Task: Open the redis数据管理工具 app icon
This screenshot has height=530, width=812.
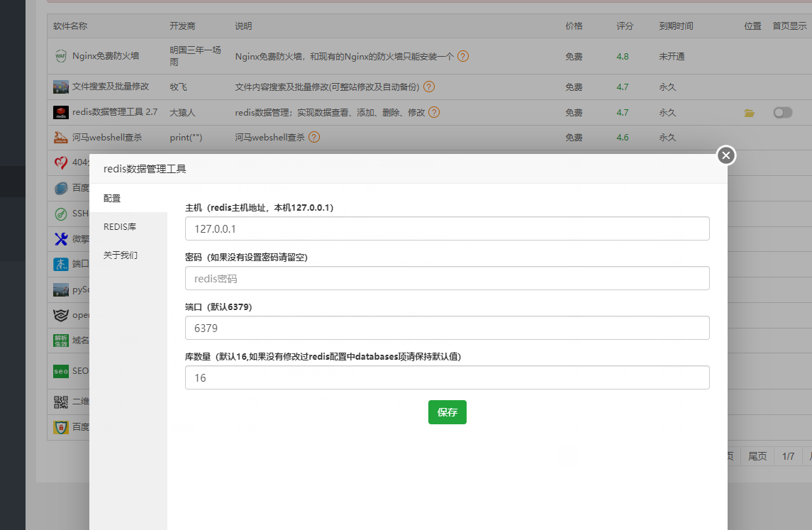Action: point(62,112)
